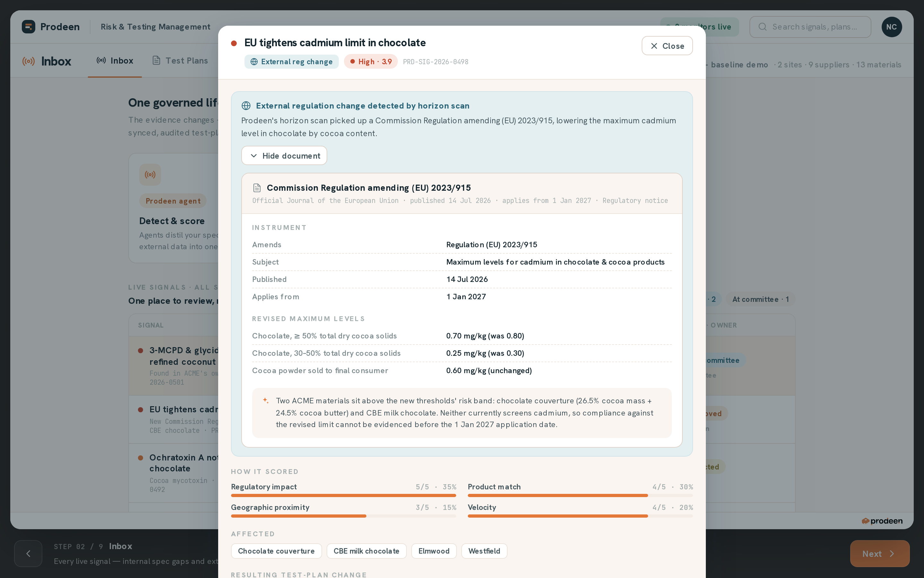Close the cadmium signal dialog
The image size is (924, 578).
tap(667, 46)
